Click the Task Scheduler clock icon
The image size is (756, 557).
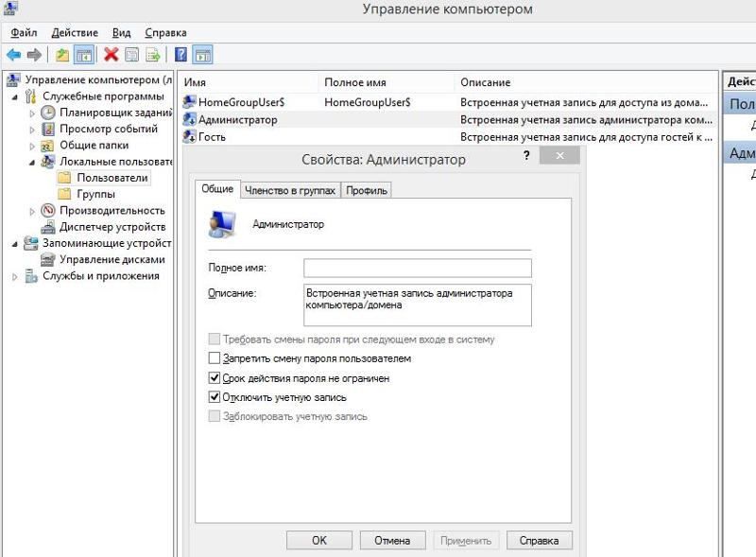tap(48, 113)
